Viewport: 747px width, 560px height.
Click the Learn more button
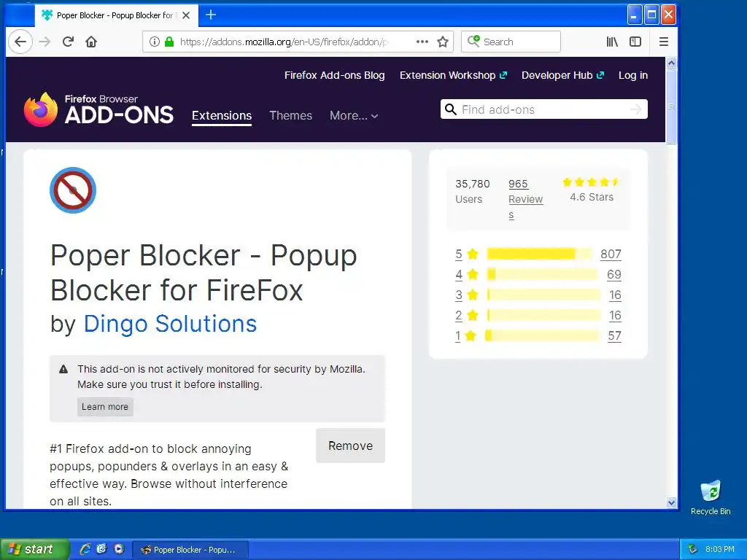pos(105,407)
